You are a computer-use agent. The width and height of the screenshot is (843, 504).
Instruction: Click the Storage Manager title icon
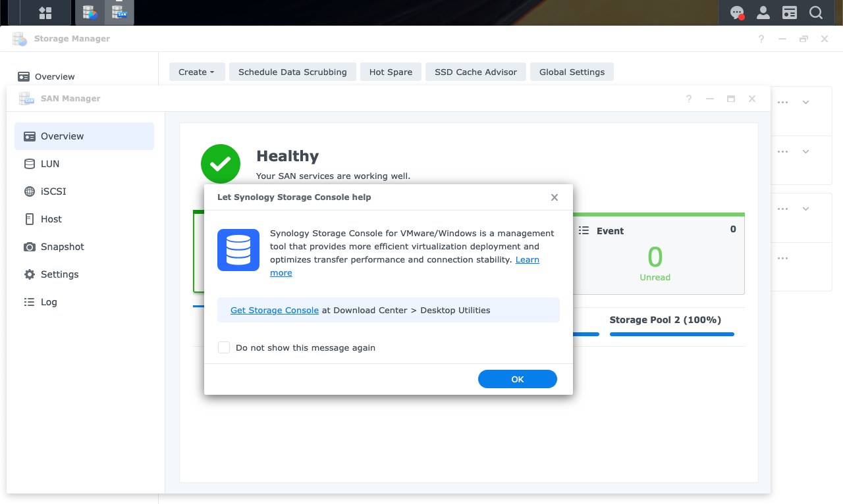pos(20,39)
